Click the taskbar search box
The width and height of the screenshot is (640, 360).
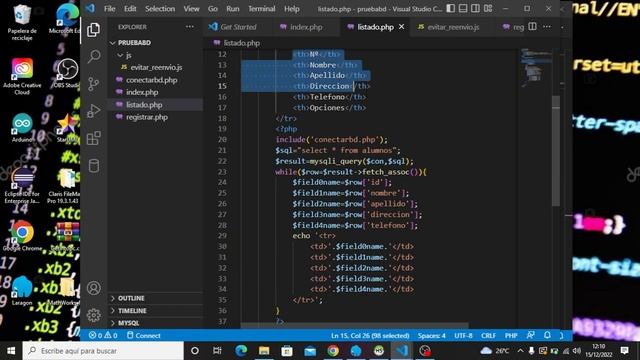pos(103,351)
